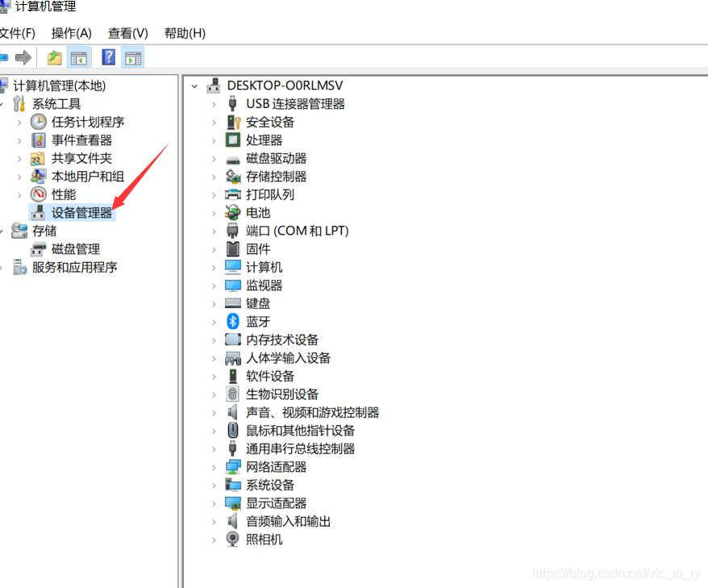The width and height of the screenshot is (708, 588).
Task: Expand the USB 连接器管理器 node
Action: [x=214, y=104]
